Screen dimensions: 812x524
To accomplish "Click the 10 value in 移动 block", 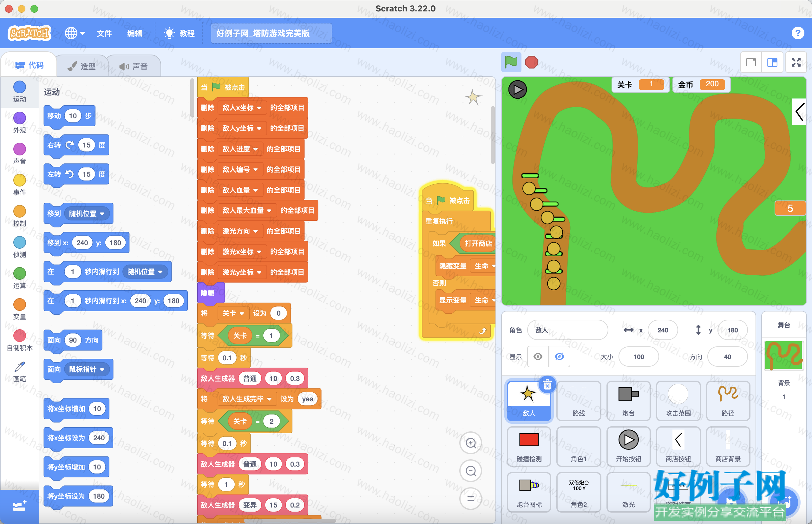I will point(73,116).
